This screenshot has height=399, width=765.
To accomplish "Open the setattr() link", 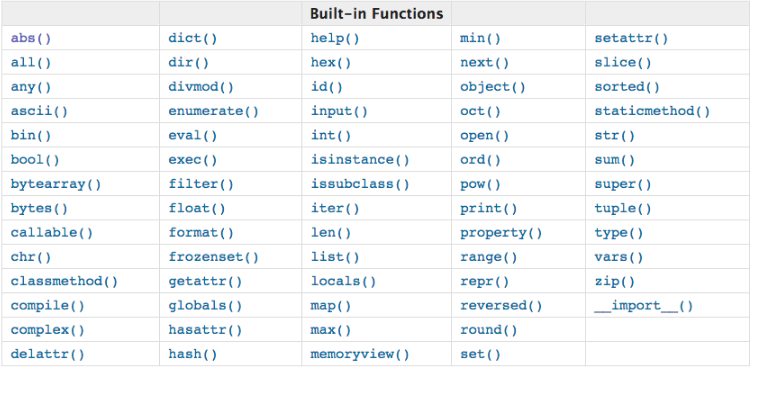I will pyautogui.click(x=631, y=38).
